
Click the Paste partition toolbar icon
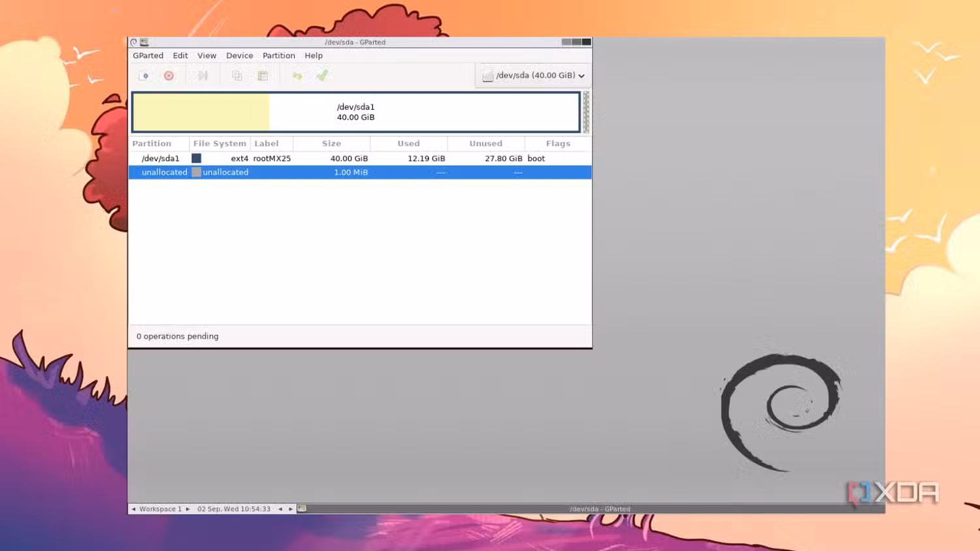click(x=263, y=76)
